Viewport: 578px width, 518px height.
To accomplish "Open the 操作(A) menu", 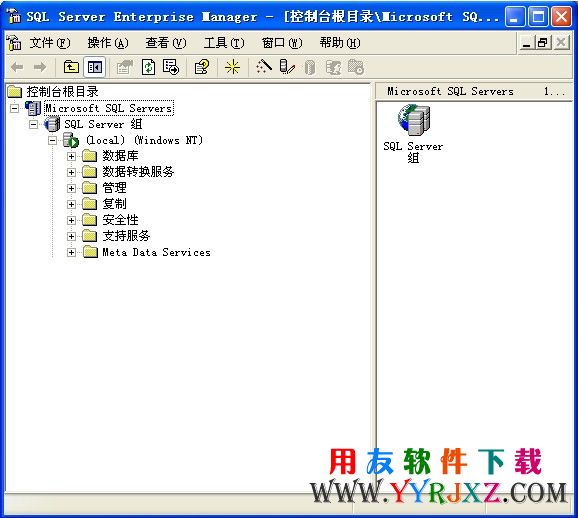I will coord(108,43).
